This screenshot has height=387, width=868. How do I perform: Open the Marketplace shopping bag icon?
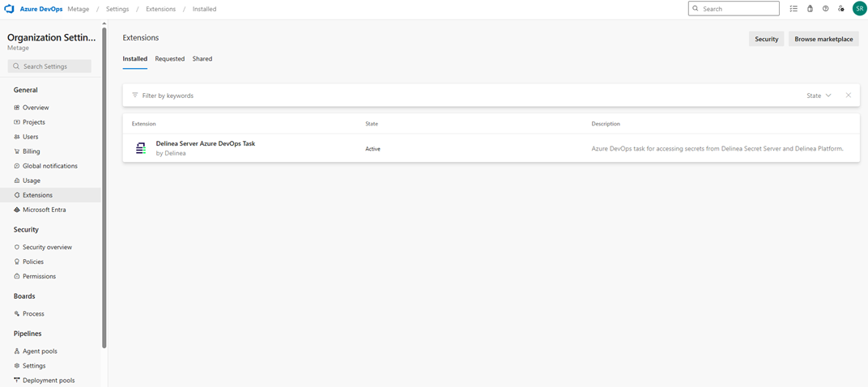(x=810, y=9)
